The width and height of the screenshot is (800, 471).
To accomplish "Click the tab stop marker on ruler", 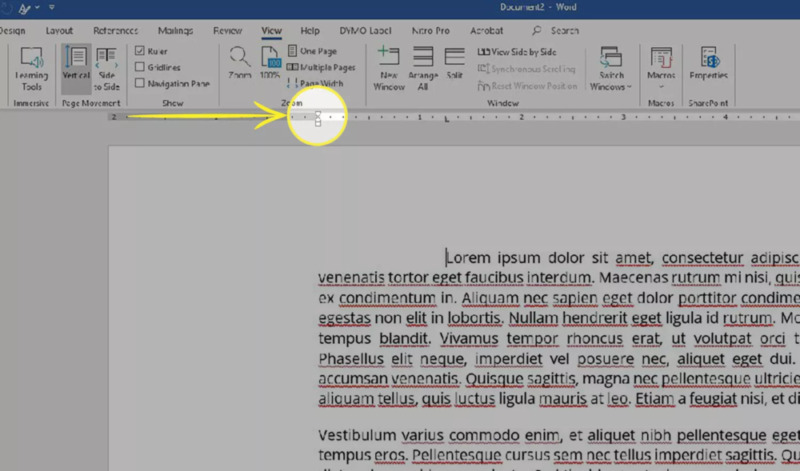I will click(x=446, y=119).
